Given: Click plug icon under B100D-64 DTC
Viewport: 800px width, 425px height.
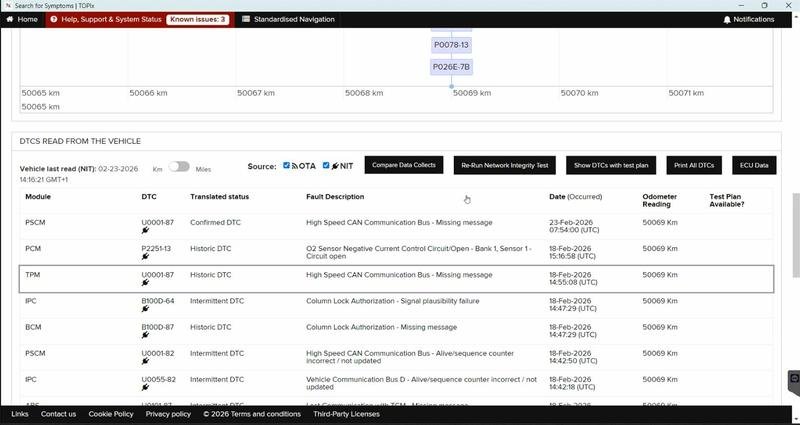Looking at the screenshot, I should coord(145,309).
